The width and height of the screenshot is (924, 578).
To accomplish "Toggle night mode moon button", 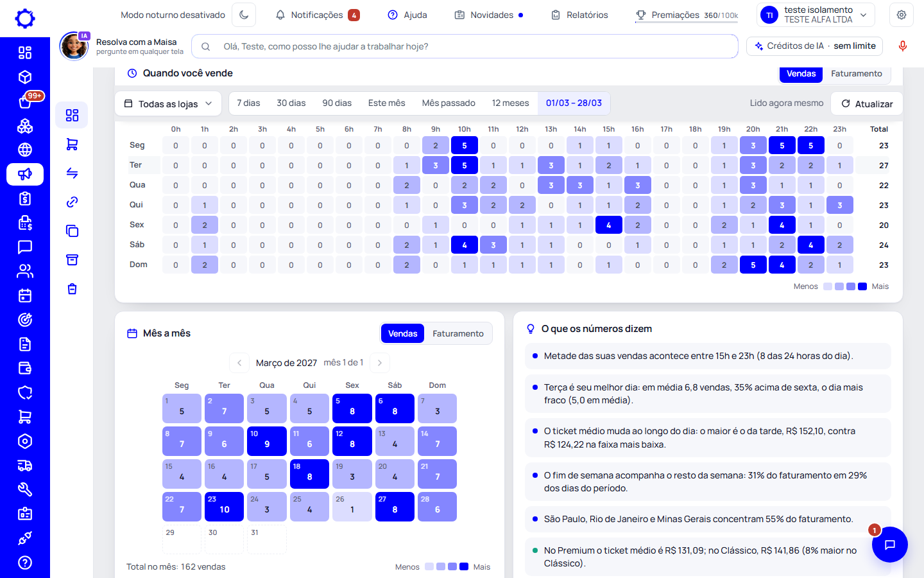I will (244, 15).
